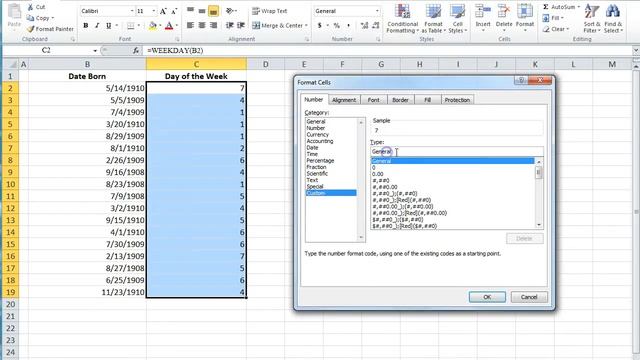
Task: Select Currency in Category list
Action: 318,135
